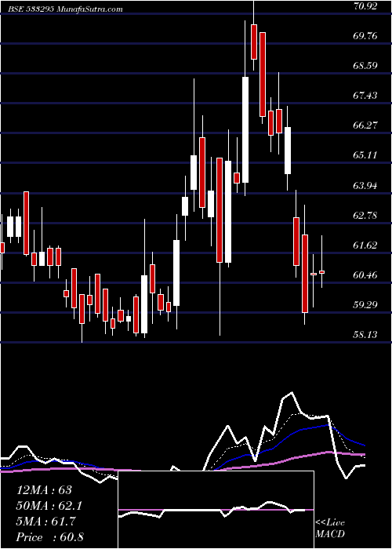Select the 61.62 price axis label
This screenshot has height=549, width=392.
[x=365, y=245]
